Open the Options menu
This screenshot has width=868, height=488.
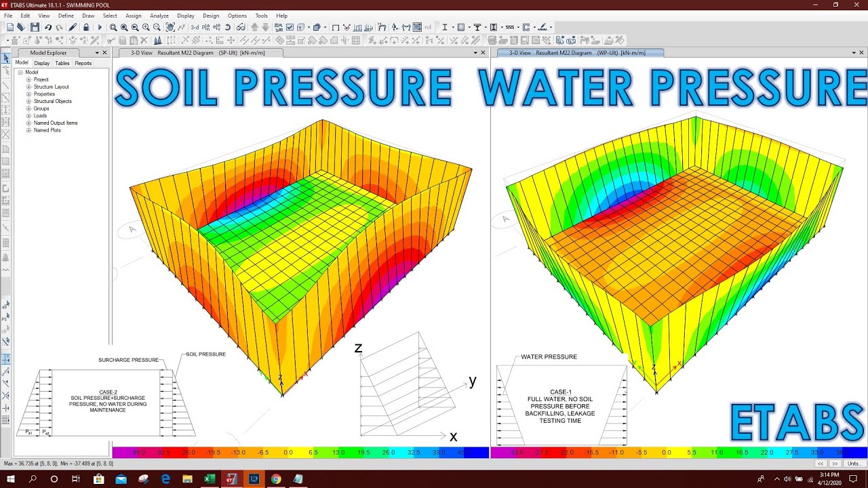click(237, 16)
